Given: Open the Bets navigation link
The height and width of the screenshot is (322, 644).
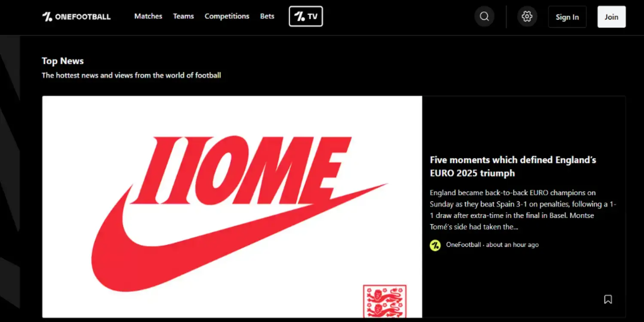Looking at the screenshot, I should click(x=267, y=16).
